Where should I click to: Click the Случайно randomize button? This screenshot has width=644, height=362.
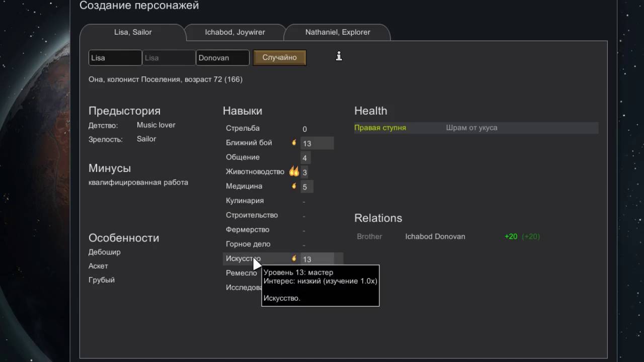pos(280,57)
